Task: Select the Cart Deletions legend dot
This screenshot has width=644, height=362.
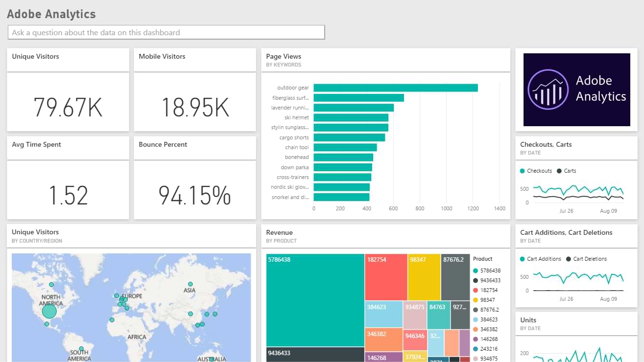Action: pos(569,259)
